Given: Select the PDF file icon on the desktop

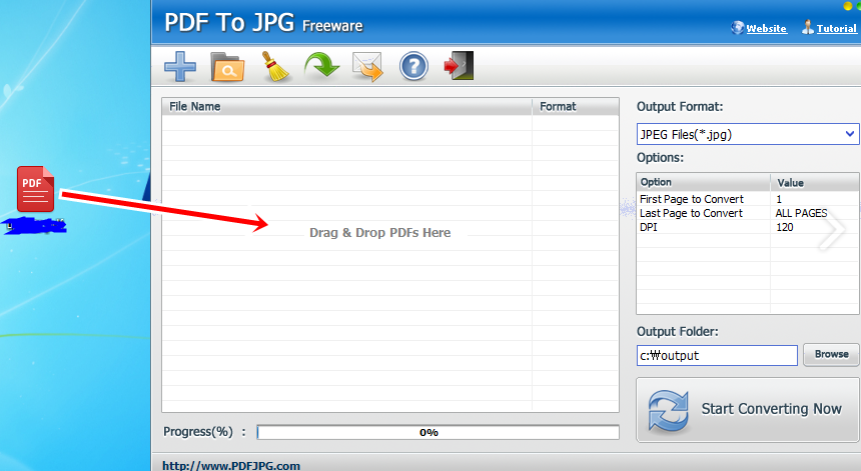Looking at the screenshot, I should (36, 189).
